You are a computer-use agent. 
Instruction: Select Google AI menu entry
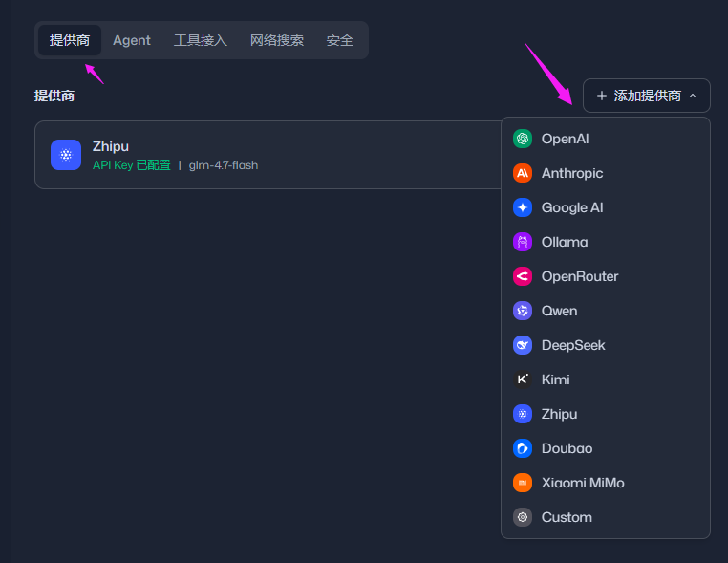point(606,207)
